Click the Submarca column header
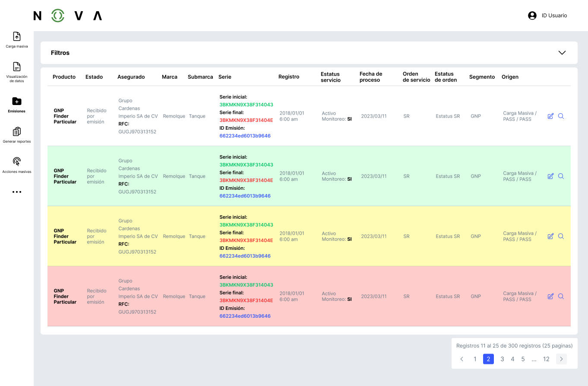The height and width of the screenshot is (386, 588). click(x=200, y=77)
